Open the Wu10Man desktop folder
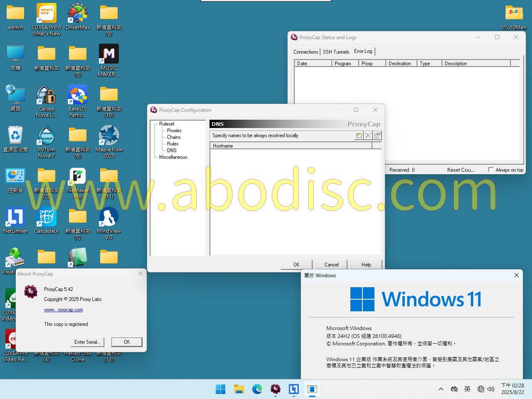The image size is (532, 399). tap(514, 17)
